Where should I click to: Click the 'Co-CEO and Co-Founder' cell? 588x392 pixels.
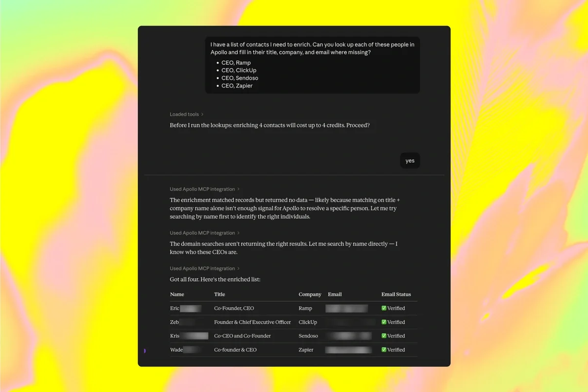click(243, 336)
